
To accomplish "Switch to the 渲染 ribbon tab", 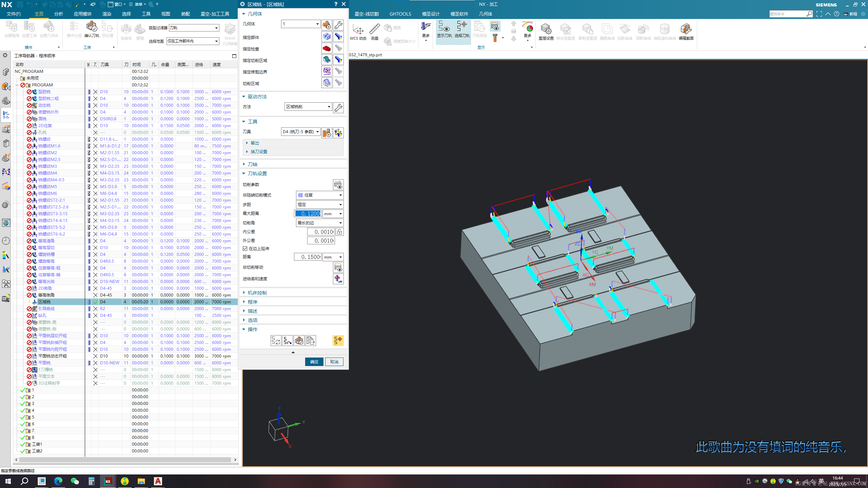I will point(107,14).
